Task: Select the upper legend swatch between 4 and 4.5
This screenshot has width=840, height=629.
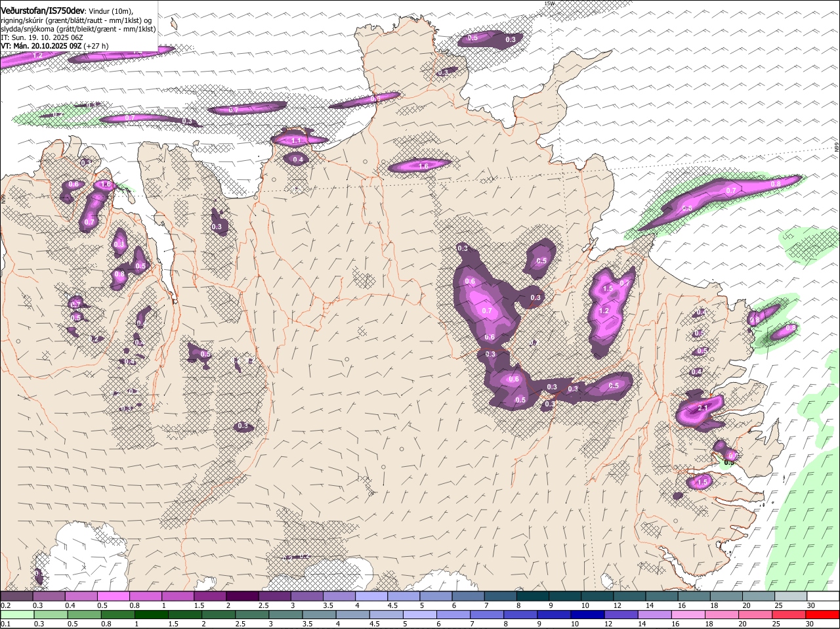Action: (371, 596)
